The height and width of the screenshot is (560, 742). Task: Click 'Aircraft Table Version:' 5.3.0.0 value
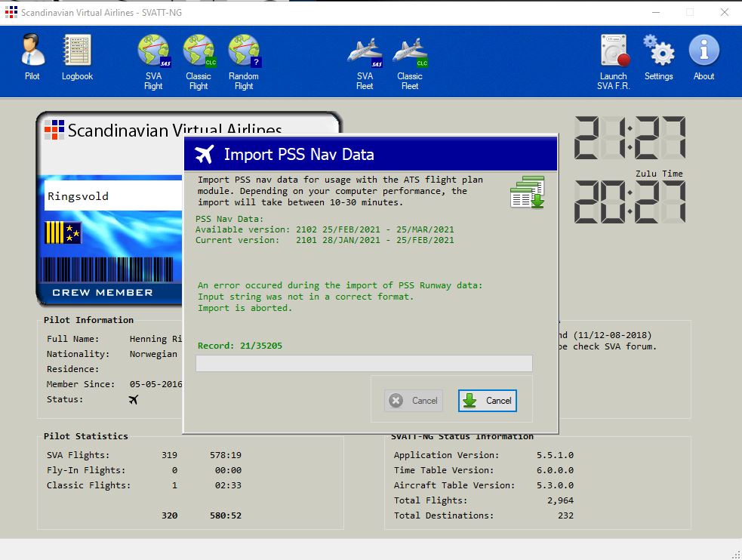(x=555, y=485)
